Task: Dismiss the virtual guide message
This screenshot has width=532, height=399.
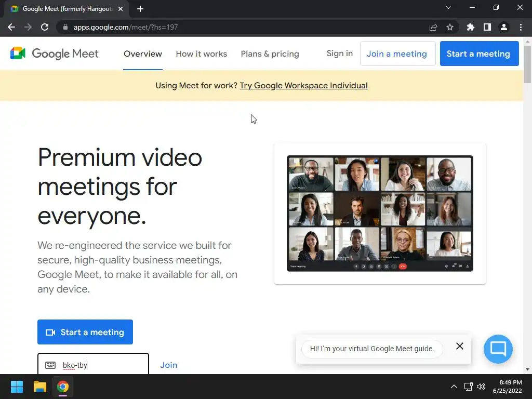Action: point(460,346)
